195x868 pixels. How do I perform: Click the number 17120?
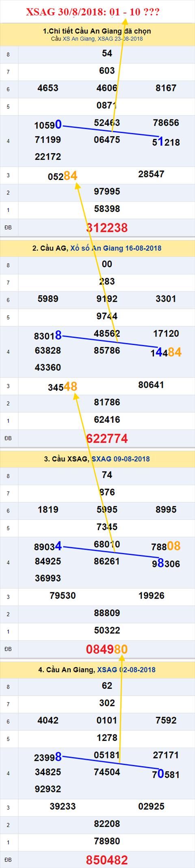tap(166, 333)
